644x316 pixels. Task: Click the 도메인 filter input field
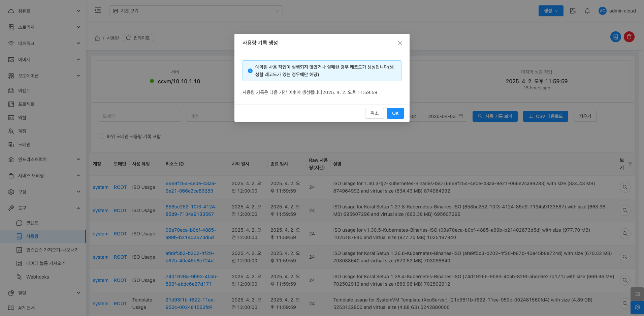pyautogui.click(x=140, y=116)
